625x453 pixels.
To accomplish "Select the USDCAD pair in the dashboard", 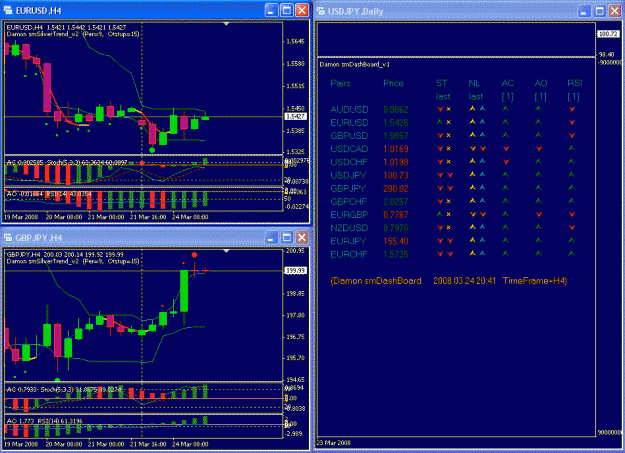I will pos(349,149).
